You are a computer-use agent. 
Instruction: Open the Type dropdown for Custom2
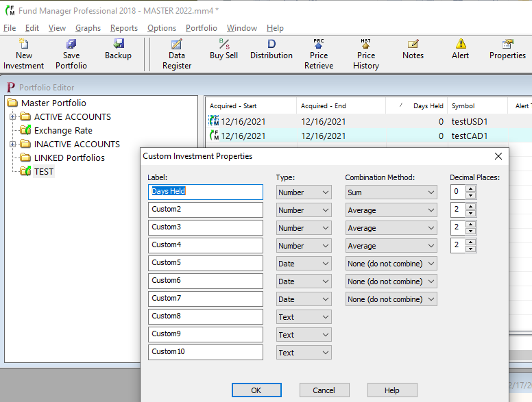(x=304, y=210)
